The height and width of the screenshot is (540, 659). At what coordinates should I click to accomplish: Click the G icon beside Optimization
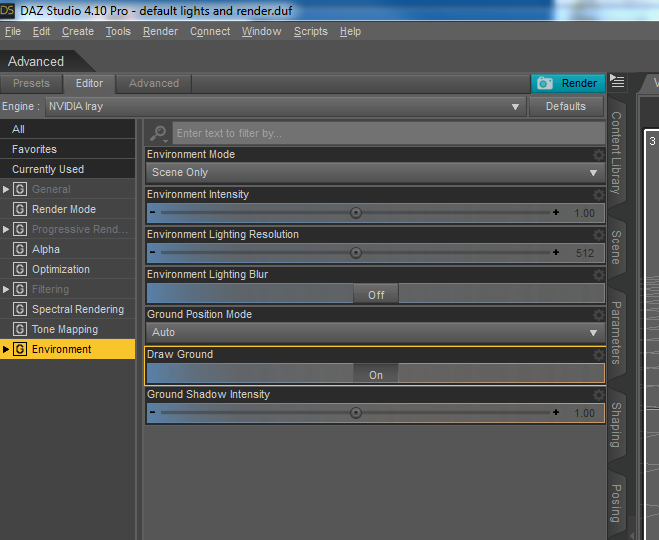(20, 269)
